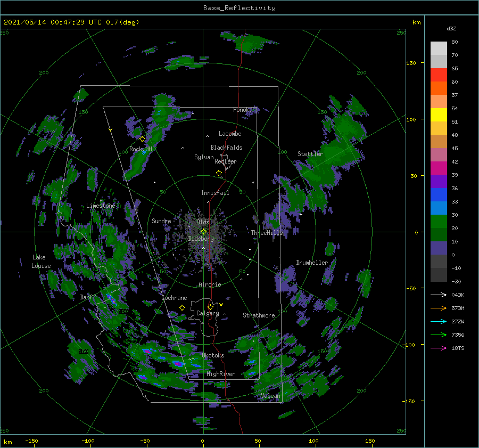The image size is (479, 448).
Task: Click the RedDeer city label
Action: pyautogui.click(x=226, y=161)
